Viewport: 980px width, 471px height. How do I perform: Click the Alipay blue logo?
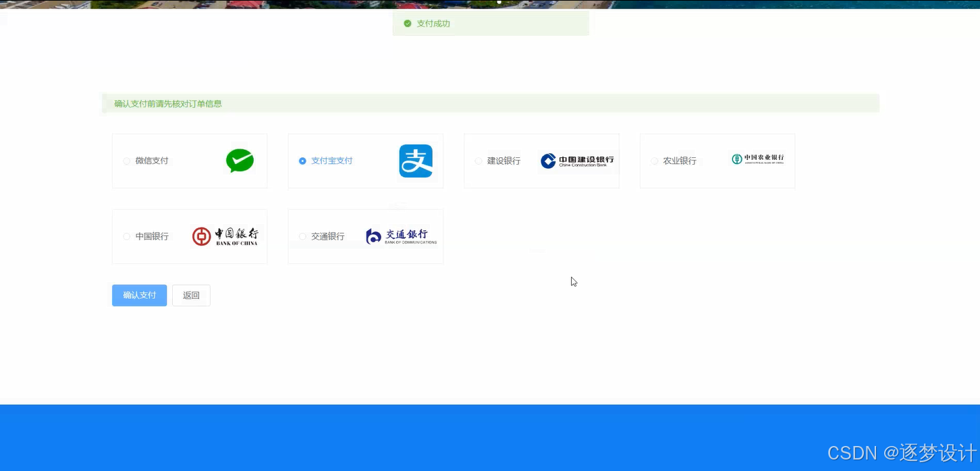(x=416, y=161)
